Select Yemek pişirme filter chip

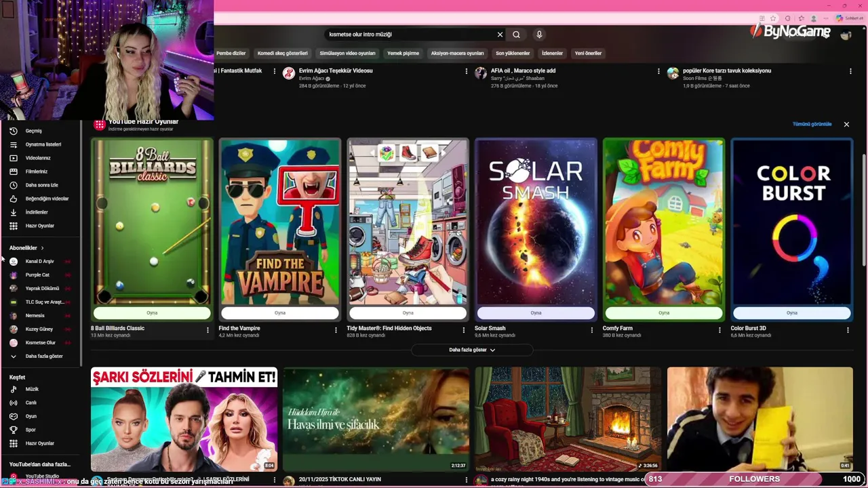click(403, 54)
